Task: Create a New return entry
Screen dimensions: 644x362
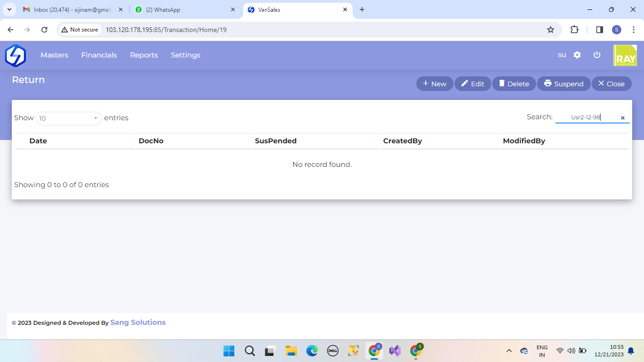Action: [434, 84]
